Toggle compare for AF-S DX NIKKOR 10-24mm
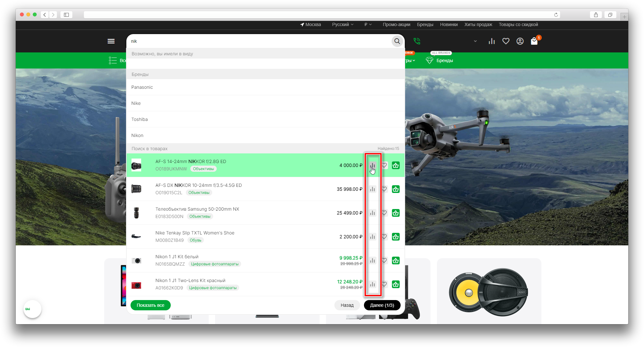This screenshot has width=644, height=347. pos(373,189)
